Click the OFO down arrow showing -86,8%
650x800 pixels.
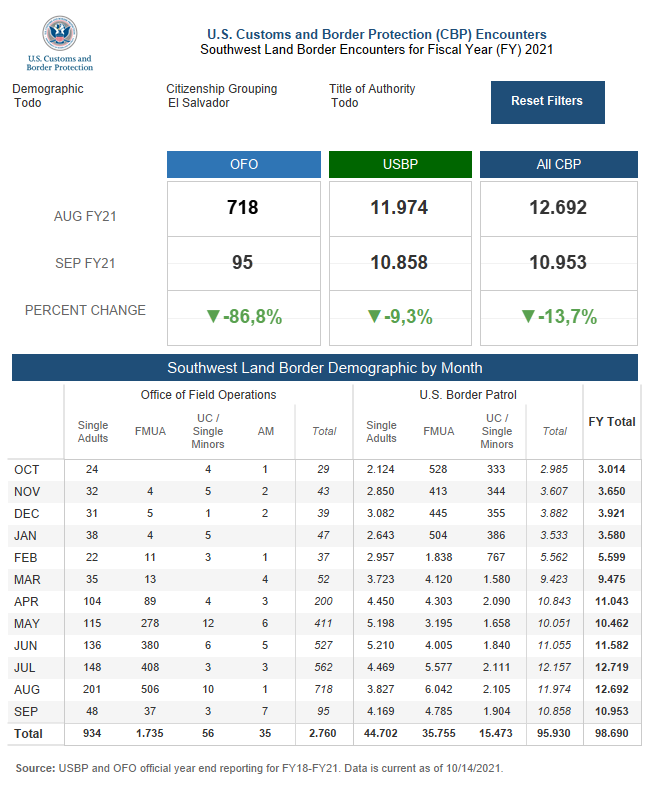point(212,317)
